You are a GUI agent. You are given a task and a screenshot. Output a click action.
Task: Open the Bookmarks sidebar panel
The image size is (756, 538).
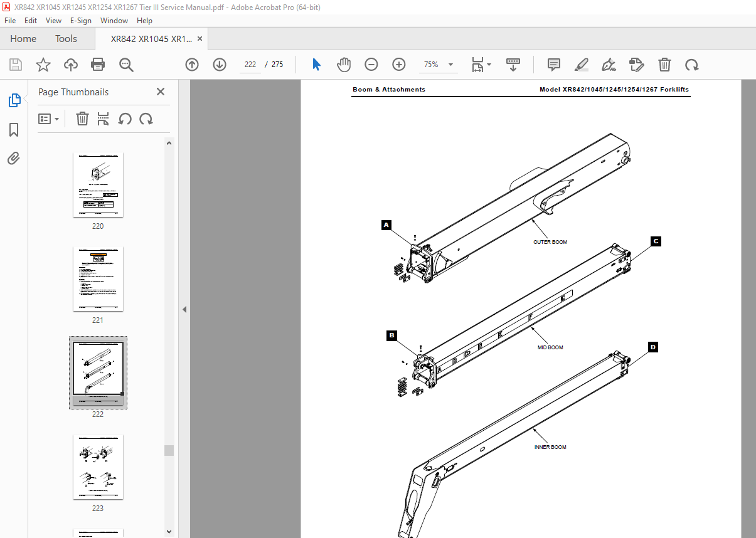pyautogui.click(x=14, y=129)
